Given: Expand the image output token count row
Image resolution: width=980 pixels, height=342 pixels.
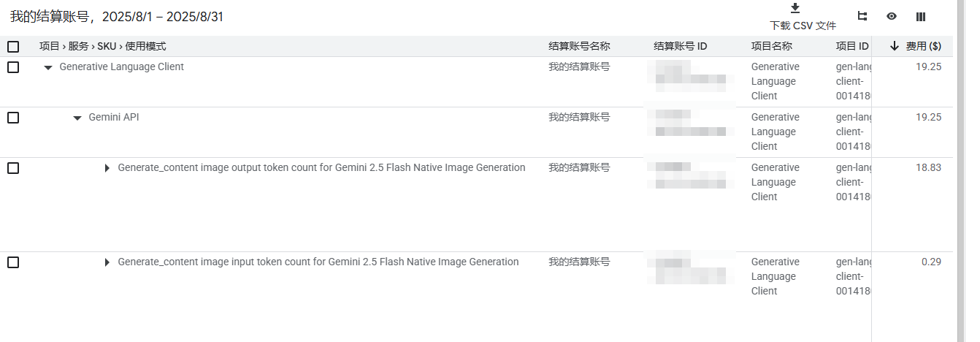Looking at the screenshot, I should click(x=107, y=168).
